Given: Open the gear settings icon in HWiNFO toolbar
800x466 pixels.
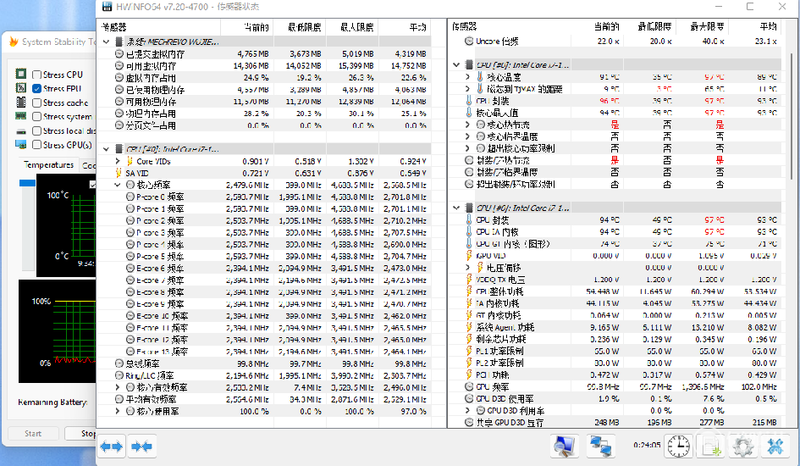Looking at the screenshot, I should (x=743, y=446).
